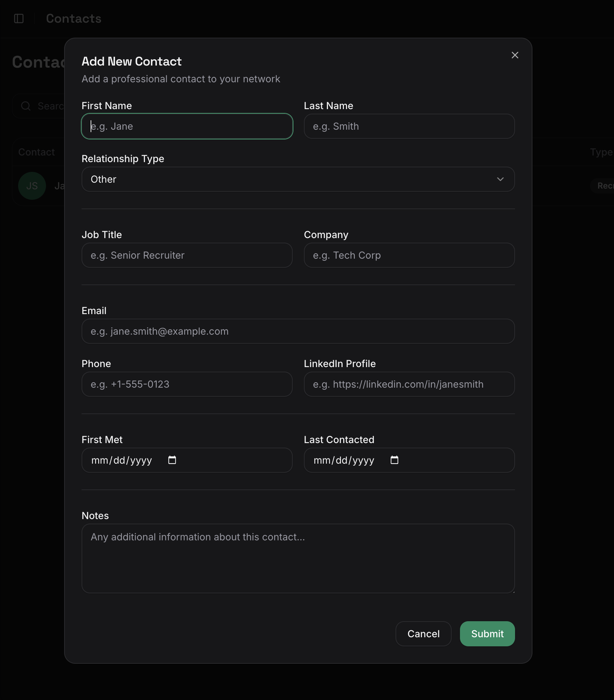This screenshot has height=700, width=614.
Task: Click the JS contact avatar
Action: 32,186
